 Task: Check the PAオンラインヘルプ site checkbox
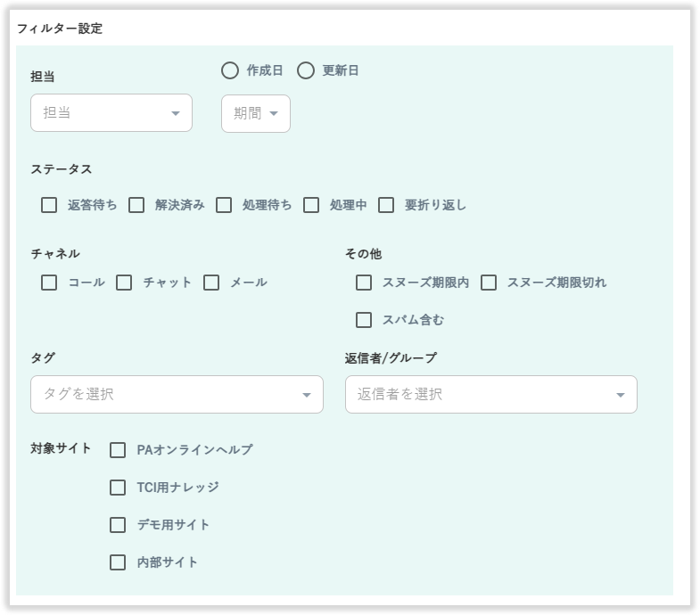tap(118, 450)
